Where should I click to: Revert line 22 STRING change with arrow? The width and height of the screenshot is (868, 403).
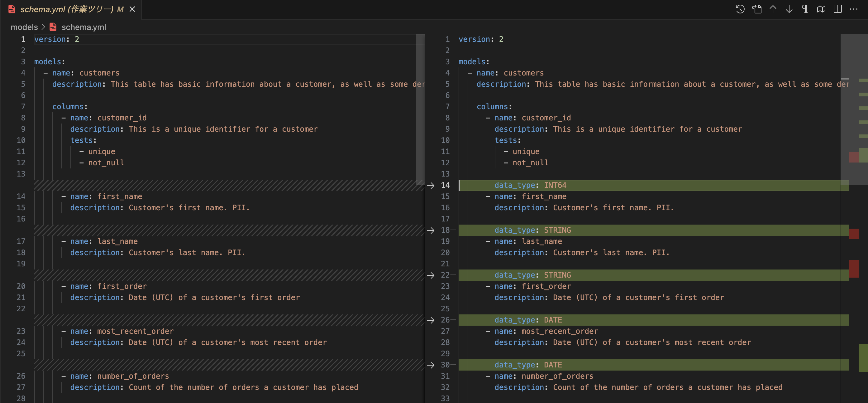tap(431, 275)
